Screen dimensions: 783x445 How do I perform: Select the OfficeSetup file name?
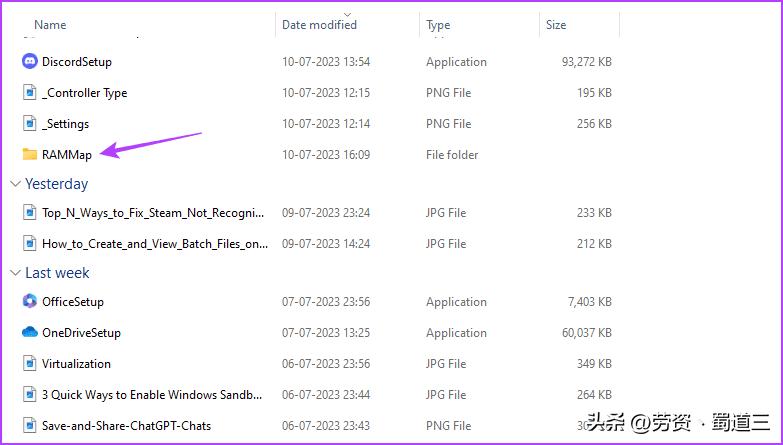click(73, 302)
